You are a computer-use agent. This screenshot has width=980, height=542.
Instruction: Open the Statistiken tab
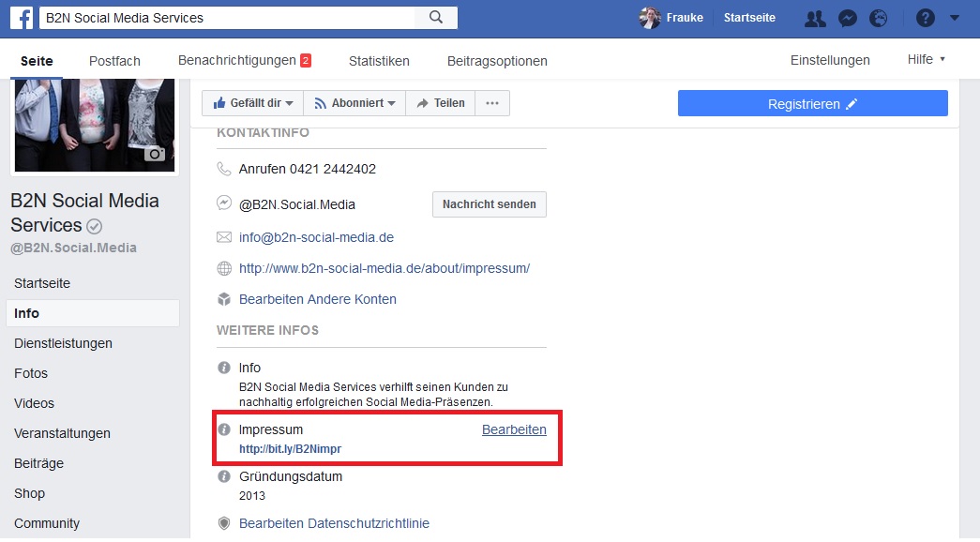[x=379, y=61]
